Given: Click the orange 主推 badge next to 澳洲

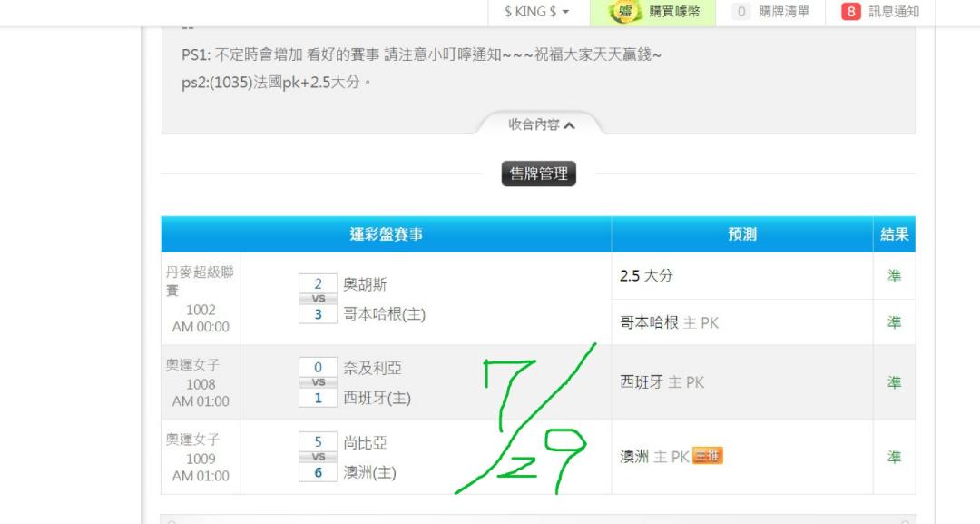Looking at the screenshot, I should click(x=708, y=456).
